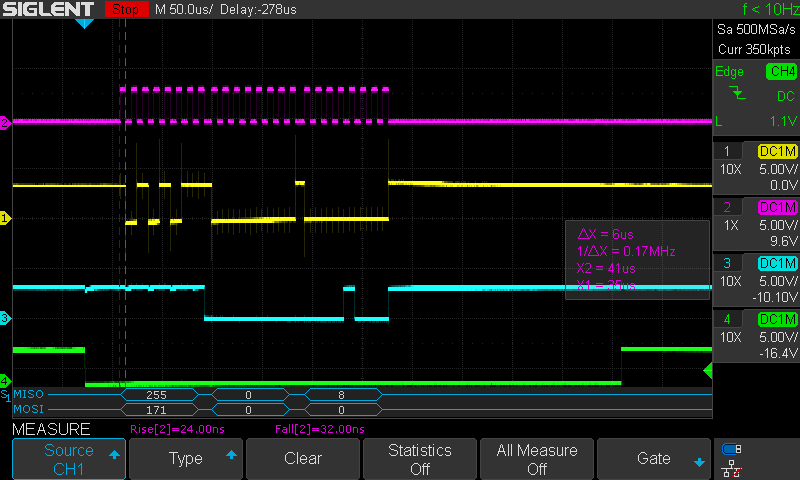
Task: Open the Gate submenu
Action: point(654,459)
